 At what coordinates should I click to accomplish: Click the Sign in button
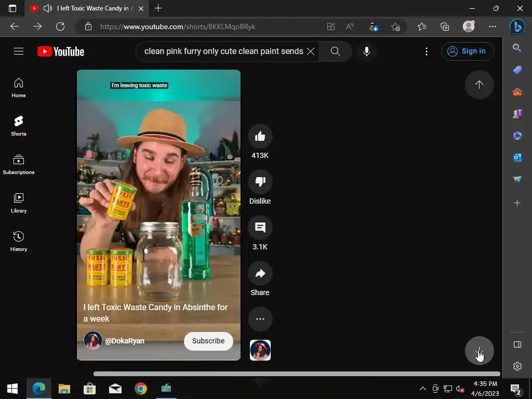pyautogui.click(x=467, y=51)
